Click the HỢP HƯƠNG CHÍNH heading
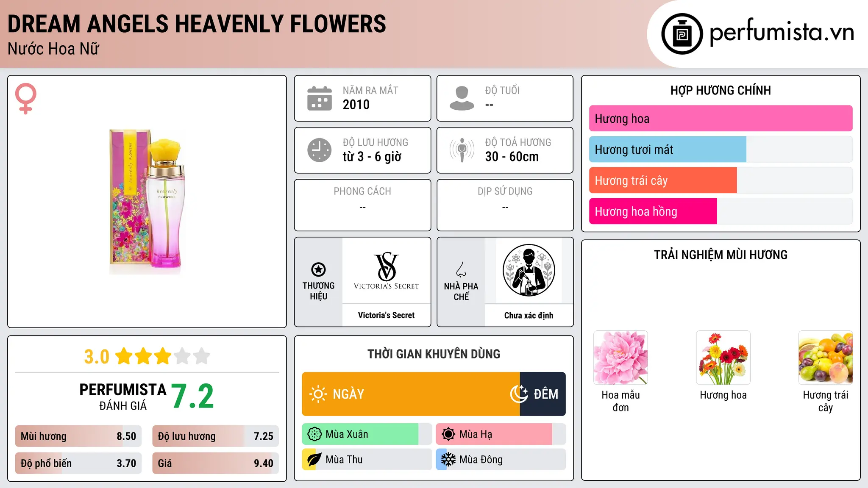Viewport: 868px width, 488px height. [x=721, y=90]
